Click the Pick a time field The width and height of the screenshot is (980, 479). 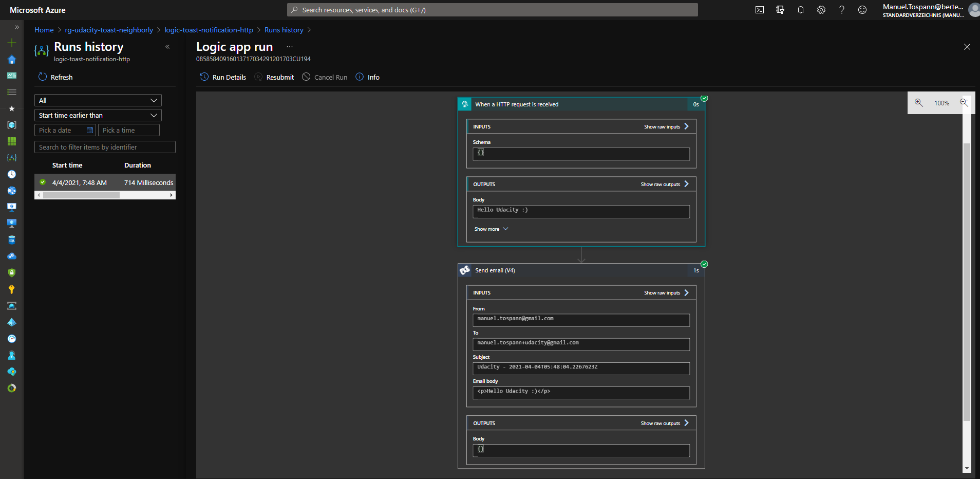[x=129, y=130]
